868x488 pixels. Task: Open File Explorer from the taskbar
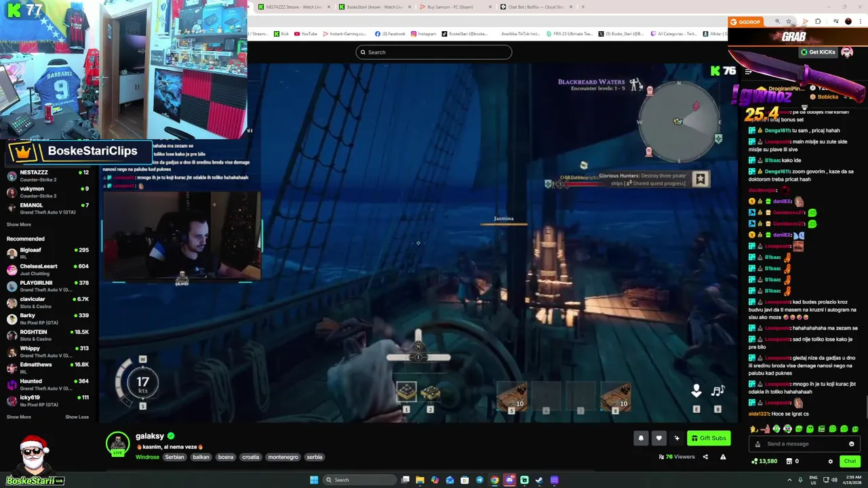420,480
